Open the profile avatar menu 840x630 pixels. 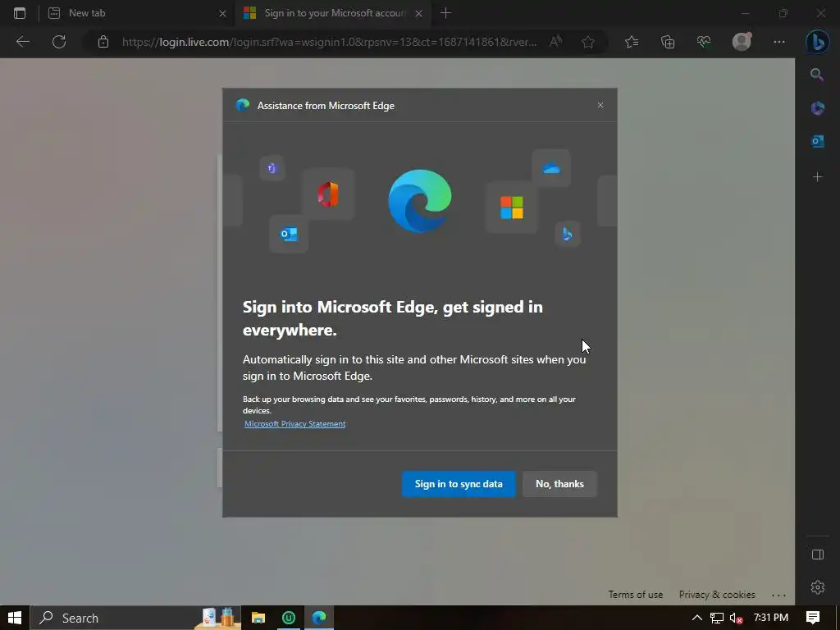click(742, 42)
